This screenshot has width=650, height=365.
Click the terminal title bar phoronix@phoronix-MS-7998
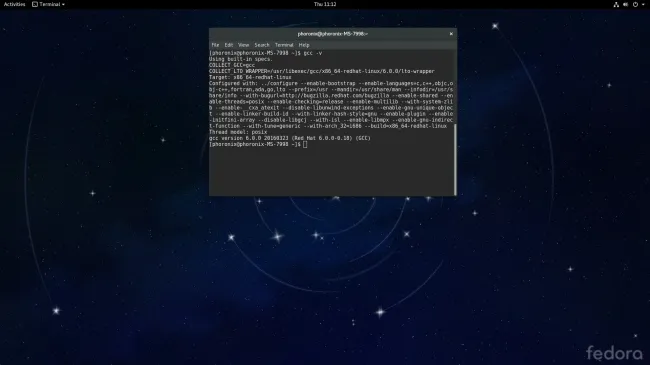332,34
